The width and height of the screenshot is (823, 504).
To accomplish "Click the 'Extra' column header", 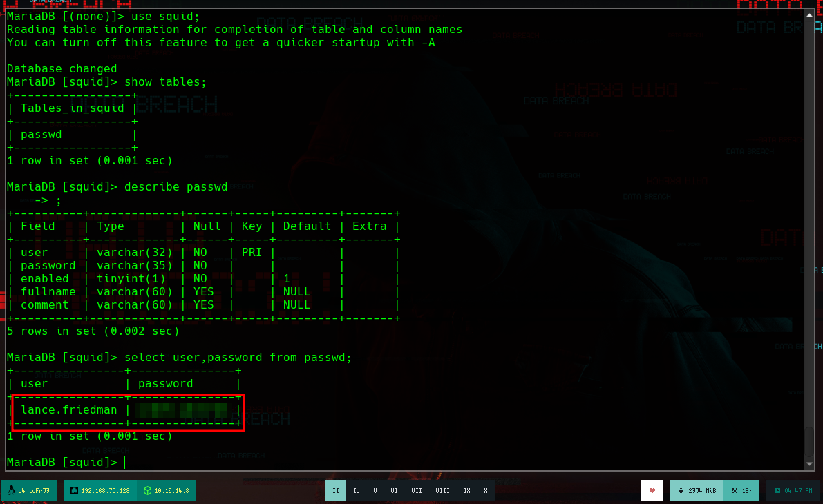I will click(369, 226).
